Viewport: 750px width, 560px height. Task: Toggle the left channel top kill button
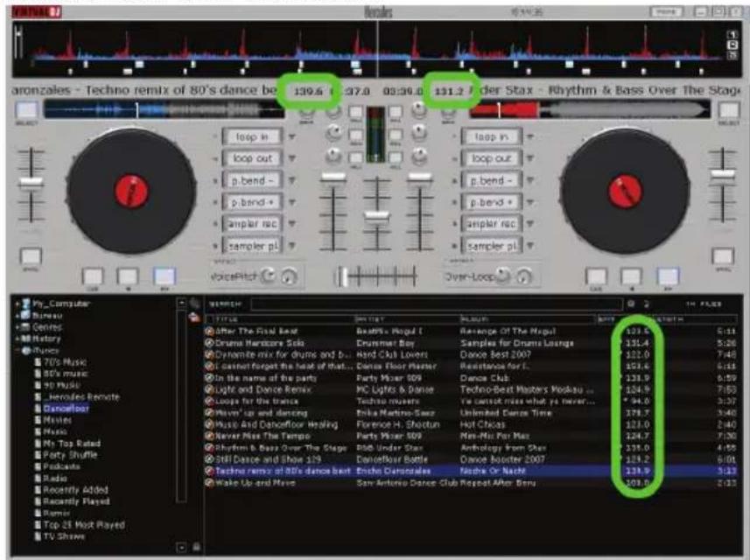pos(355,113)
